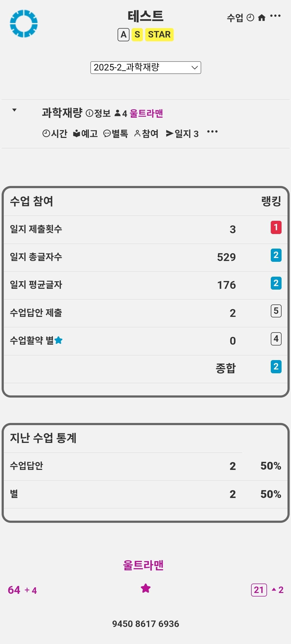291x644 pixels.
Task: Open top-right three-dot more menu
Action: [x=275, y=16]
